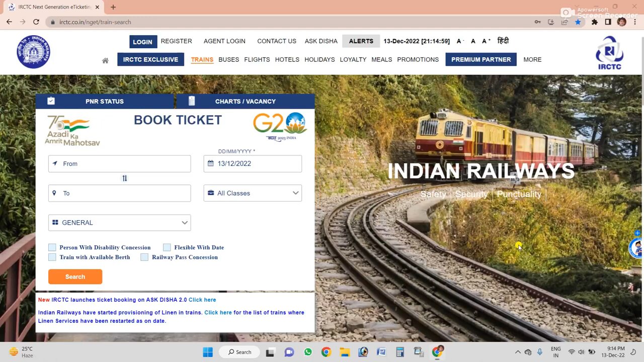644x362 pixels.
Task: Open Chrome profile avatar
Action: (622, 22)
